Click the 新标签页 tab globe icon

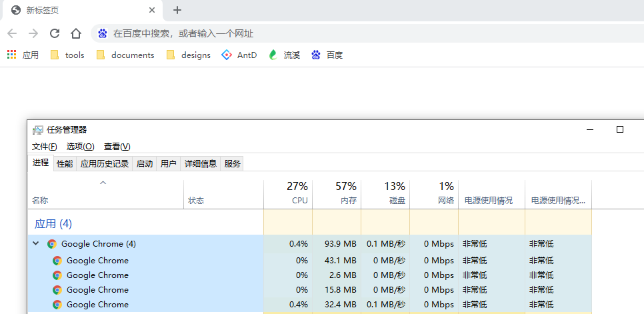coord(16,10)
